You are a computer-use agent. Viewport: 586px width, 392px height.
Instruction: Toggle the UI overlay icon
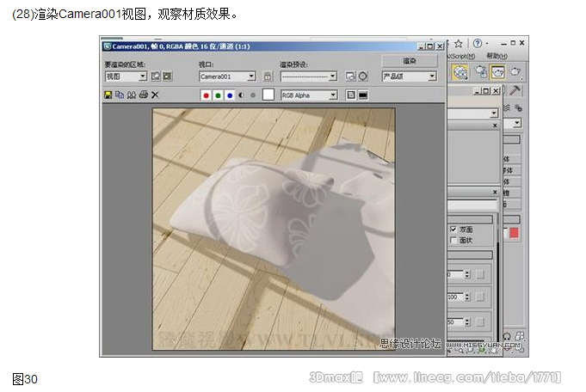[x=351, y=95]
